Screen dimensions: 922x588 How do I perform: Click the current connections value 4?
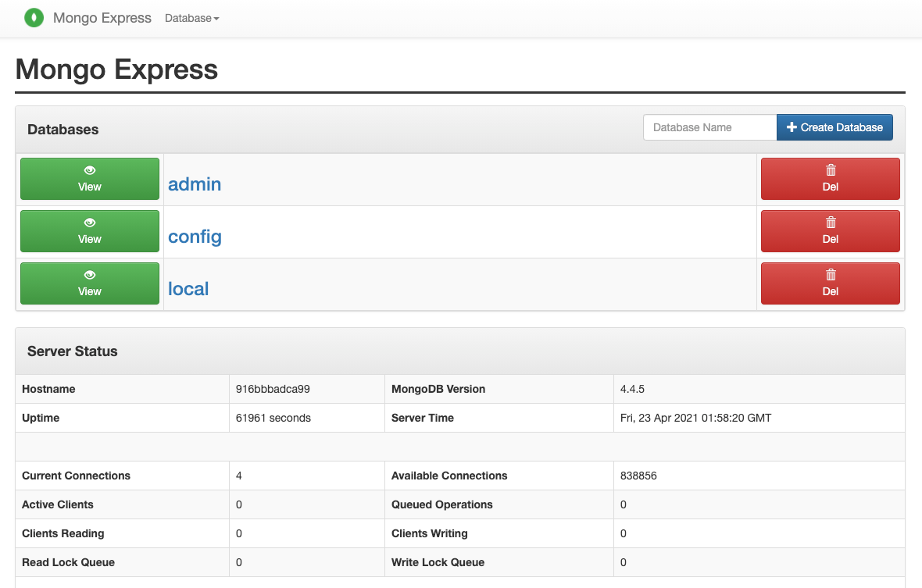pyautogui.click(x=239, y=476)
